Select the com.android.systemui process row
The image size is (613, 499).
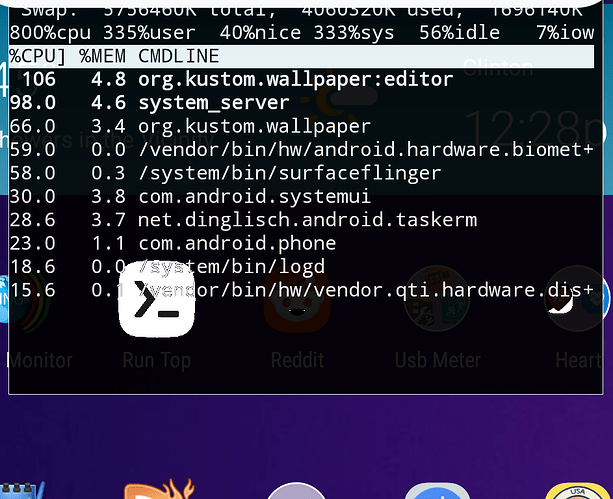point(301,196)
